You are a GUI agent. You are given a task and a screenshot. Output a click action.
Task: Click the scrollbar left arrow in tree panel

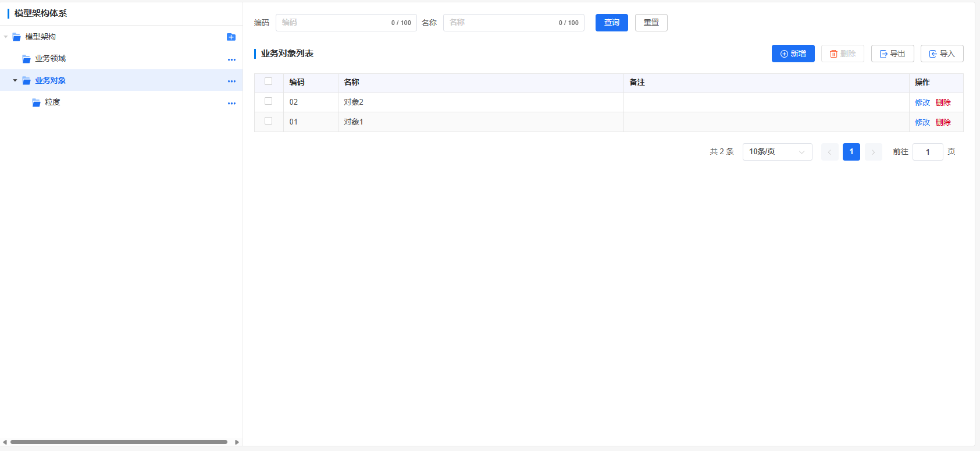5,442
